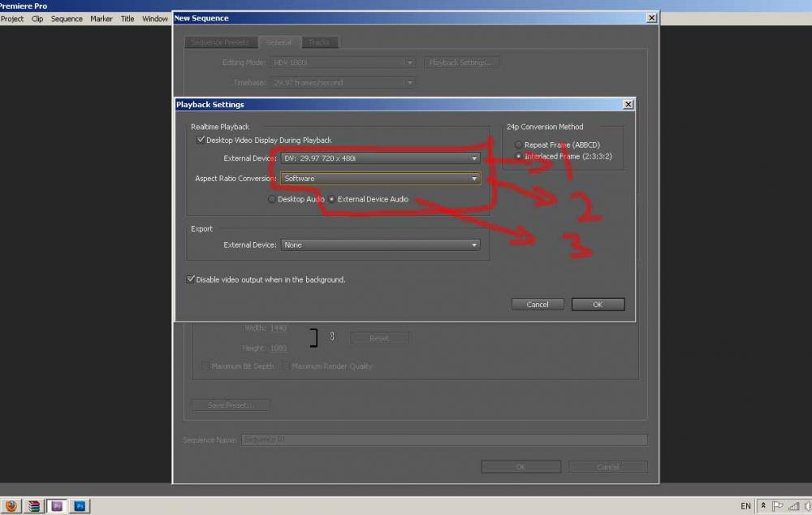Image resolution: width=812 pixels, height=515 pixels.
Task: Open Realtime Playback External Device dropdown
Action: [x=380, y=158]
